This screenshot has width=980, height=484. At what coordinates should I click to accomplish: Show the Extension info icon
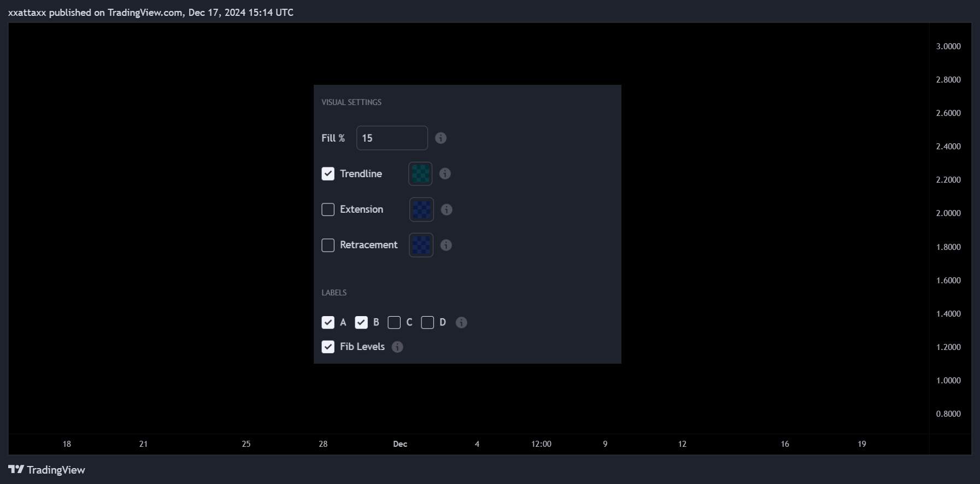447,209
